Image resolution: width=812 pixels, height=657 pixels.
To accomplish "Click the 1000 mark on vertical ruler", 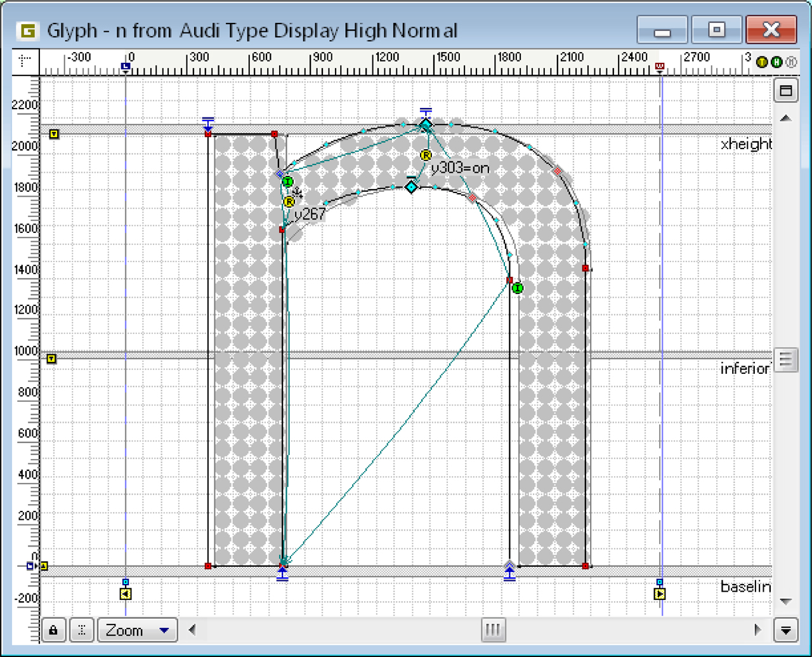I will (x=27, y=351).
